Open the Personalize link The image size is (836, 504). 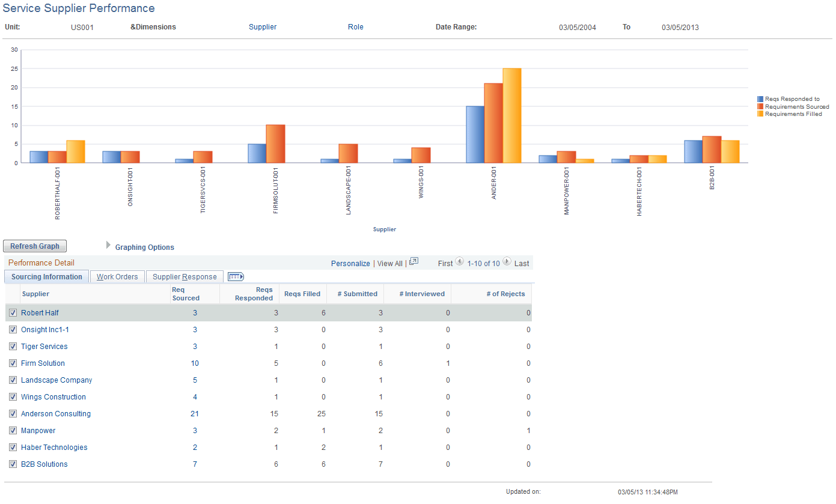point(350,263)
